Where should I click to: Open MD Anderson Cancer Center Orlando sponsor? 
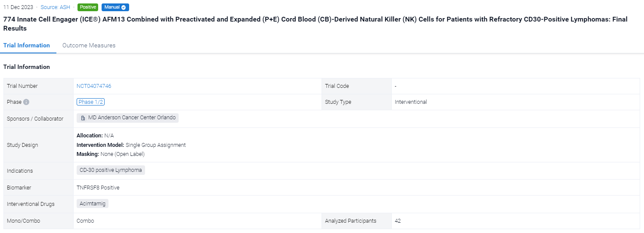[131, 118]
